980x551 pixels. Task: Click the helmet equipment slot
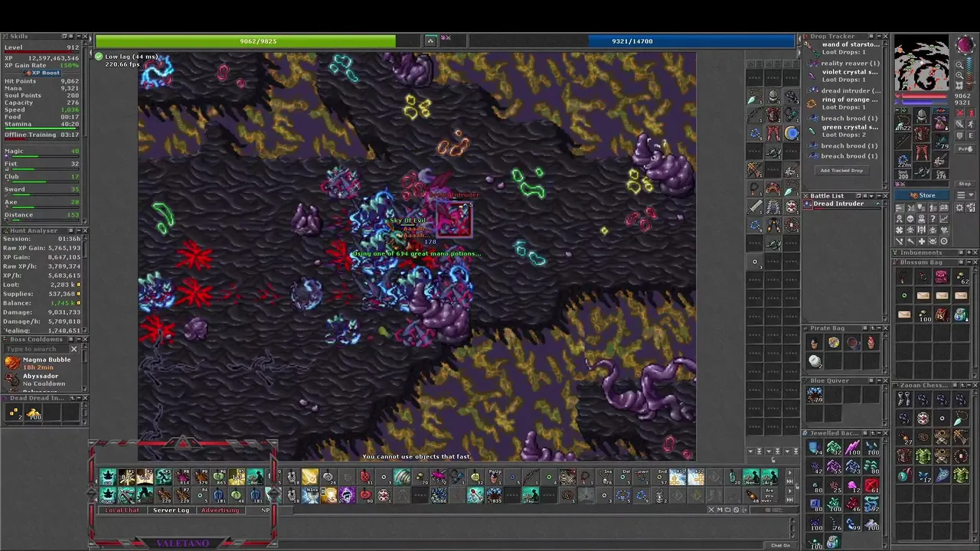point(921,116)
